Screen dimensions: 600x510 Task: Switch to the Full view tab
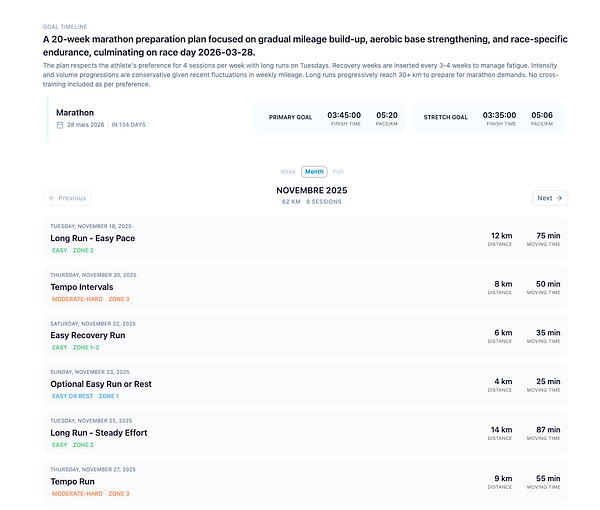tap(338, 172)
